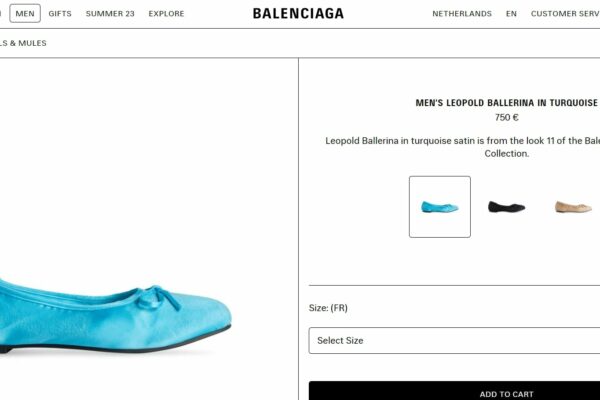Click the Sandals & Mules breadcrumb
The width and height of the screenshot is (600, 400).
click(23, 43)
